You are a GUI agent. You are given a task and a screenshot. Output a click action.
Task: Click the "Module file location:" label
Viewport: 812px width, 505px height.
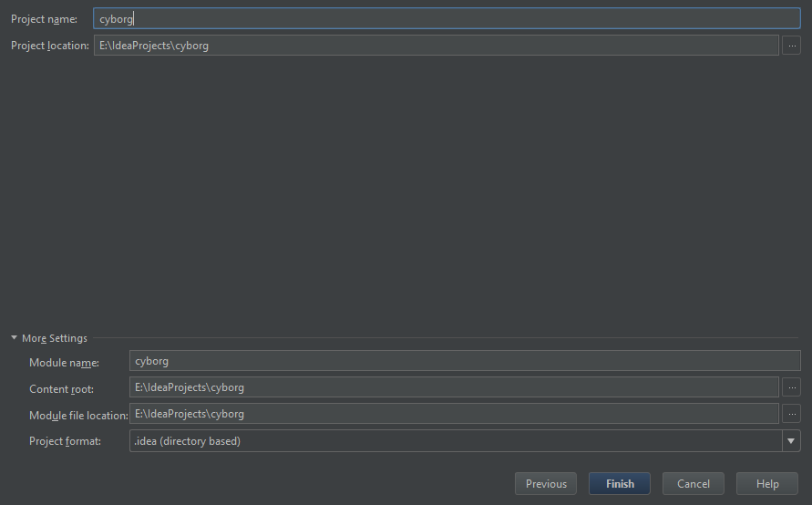click(78, 416)
